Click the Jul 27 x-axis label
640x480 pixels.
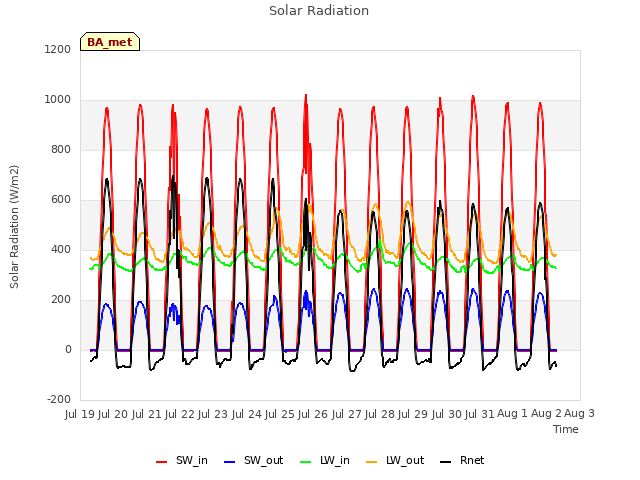coord(347,414)
